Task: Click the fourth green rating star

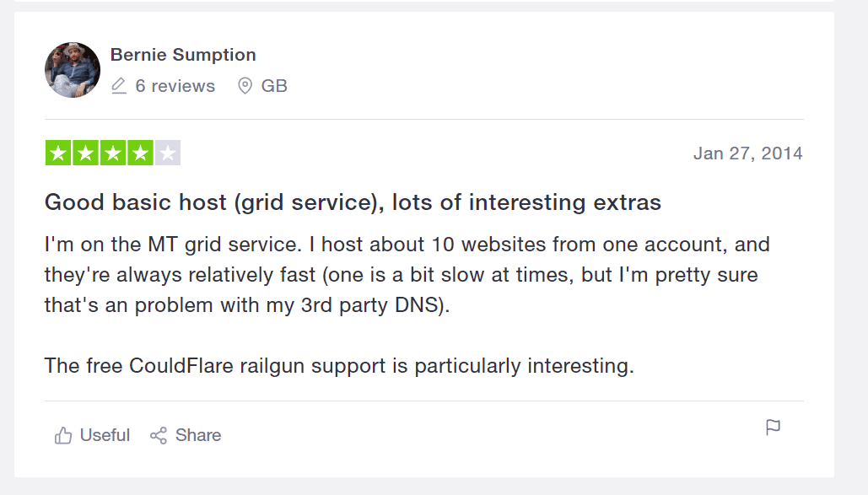Action: click(x=141, y=153)
